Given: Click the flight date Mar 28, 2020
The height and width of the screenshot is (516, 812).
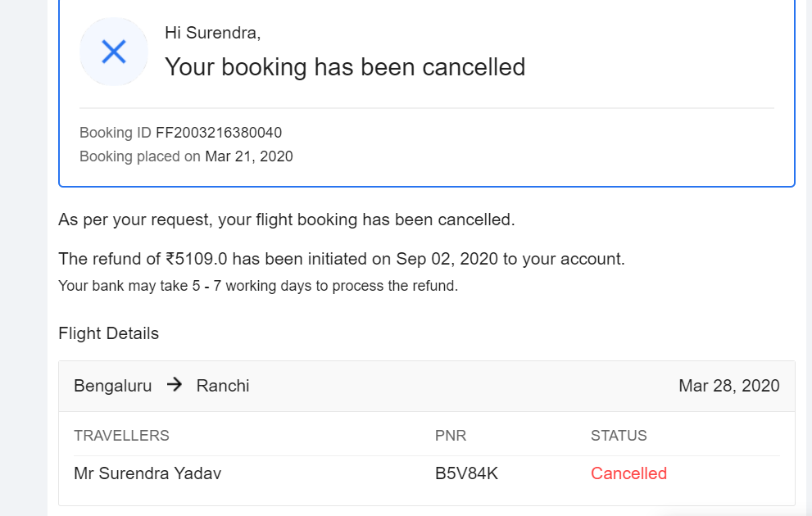Looking at the screenshot, I should pyautogui.click(x=728, y=386).
